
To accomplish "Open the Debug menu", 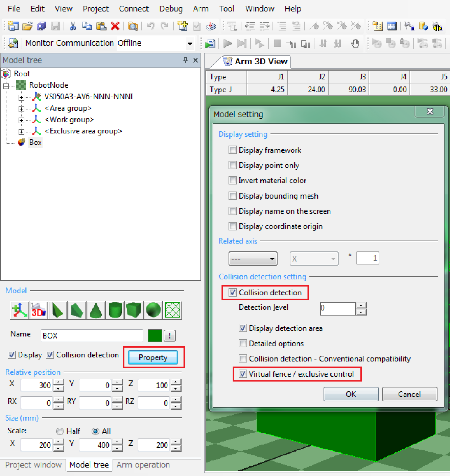I will [171, 9].
